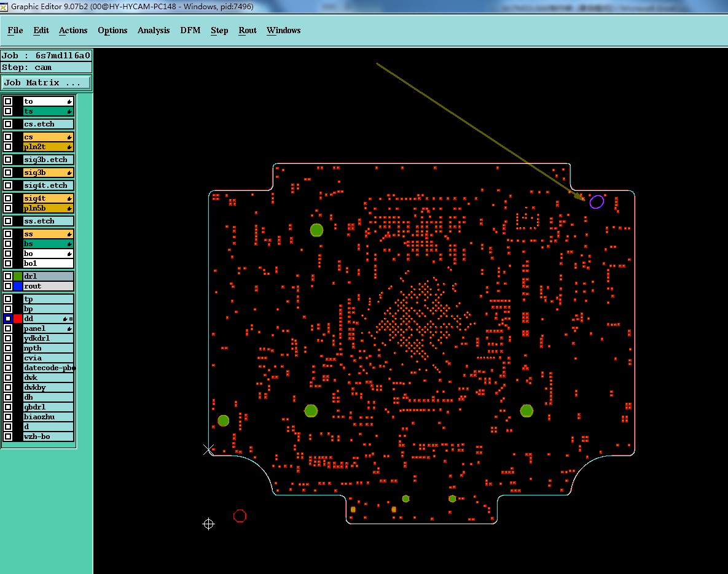Toggle the checkbox for cs.etch layer
This screenshot has height=574, width=728.
pyautogui.click(x=8, y=124)
